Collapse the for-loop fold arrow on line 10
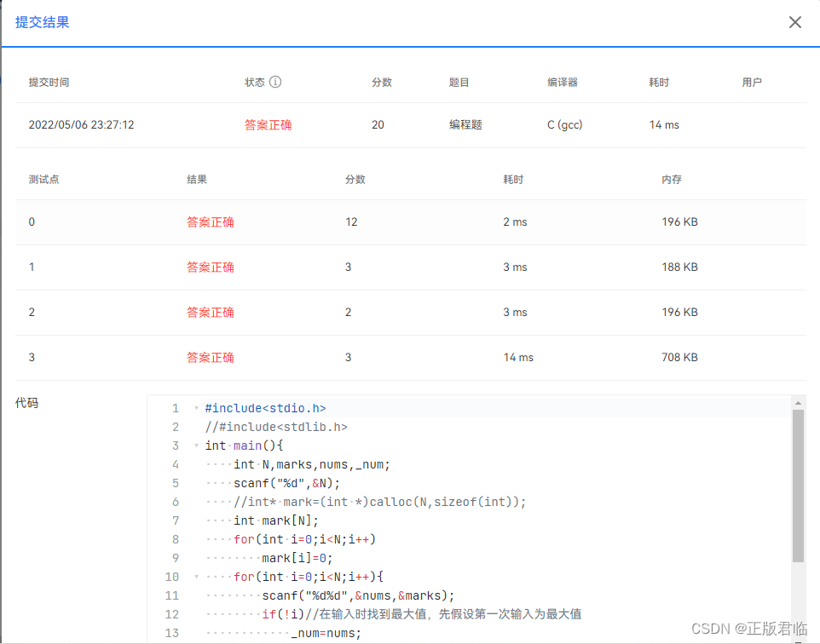The width and height of the screenshot is (820, 644). tap(197, 577)
